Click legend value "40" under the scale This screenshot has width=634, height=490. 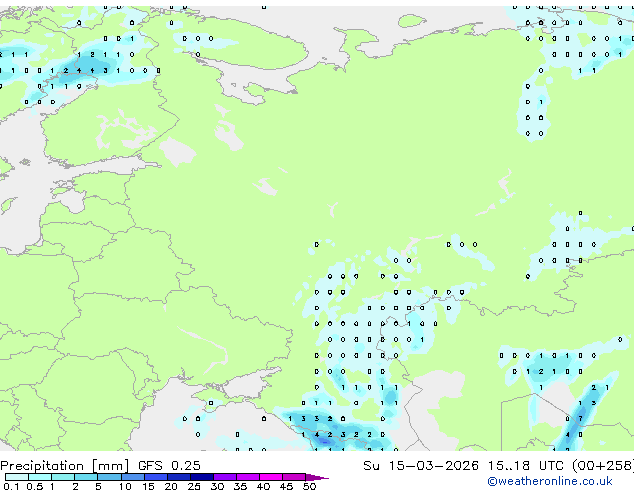point(263,486)
